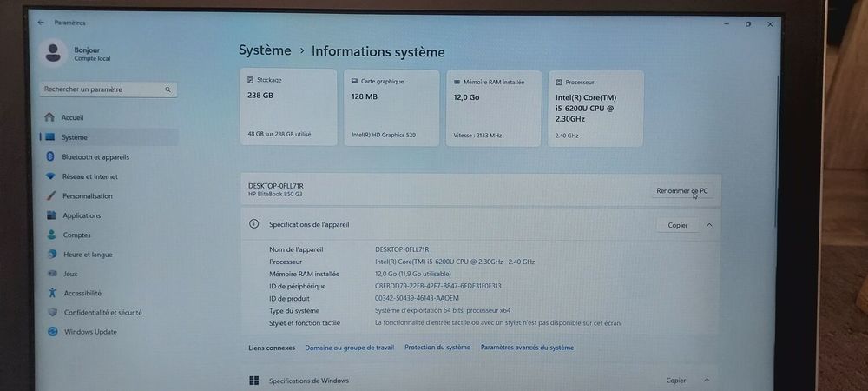
Task: Click the product ID 00342-50439-46143-AAOEM
Action: [x=417, y=299]
